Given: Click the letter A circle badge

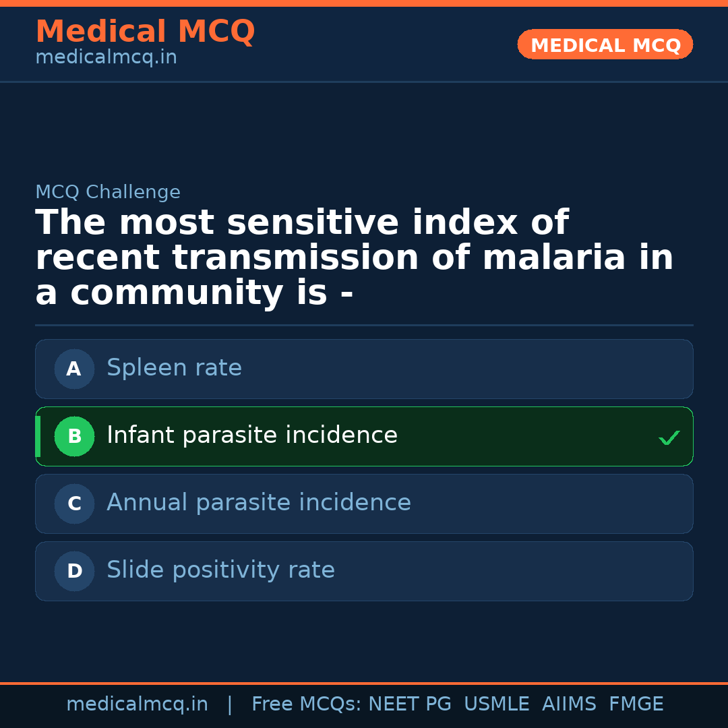Looking at the screenshot, I should [74, 369].
